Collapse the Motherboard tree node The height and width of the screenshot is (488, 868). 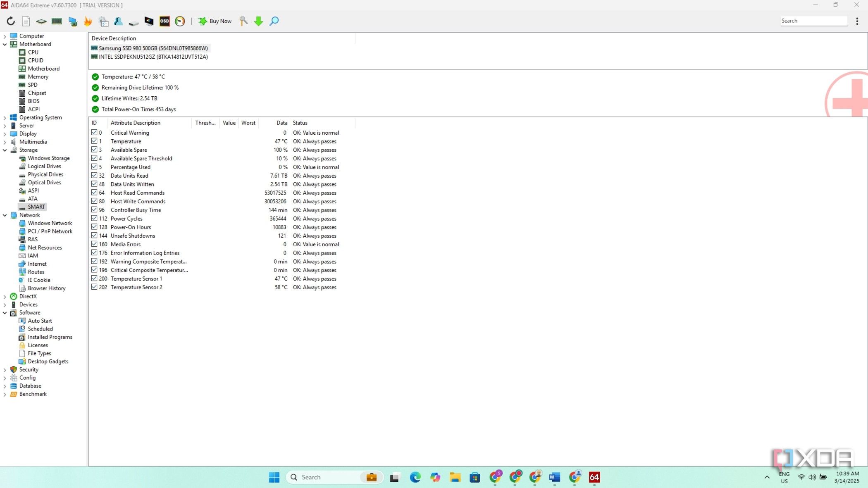coord(5,44)
